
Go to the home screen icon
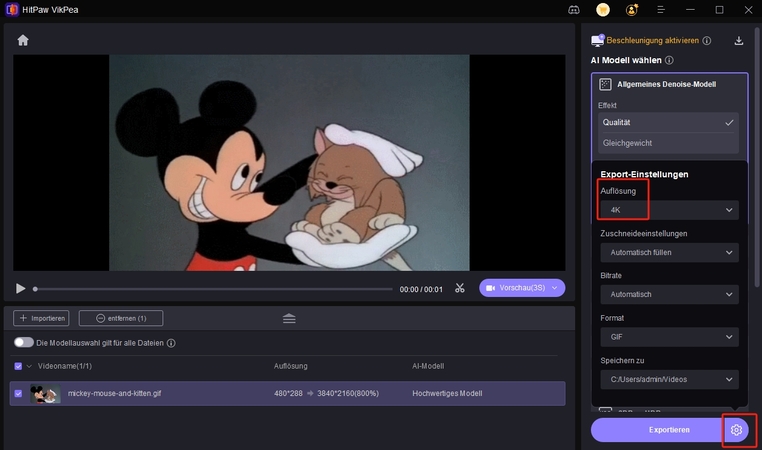(23, 40)
